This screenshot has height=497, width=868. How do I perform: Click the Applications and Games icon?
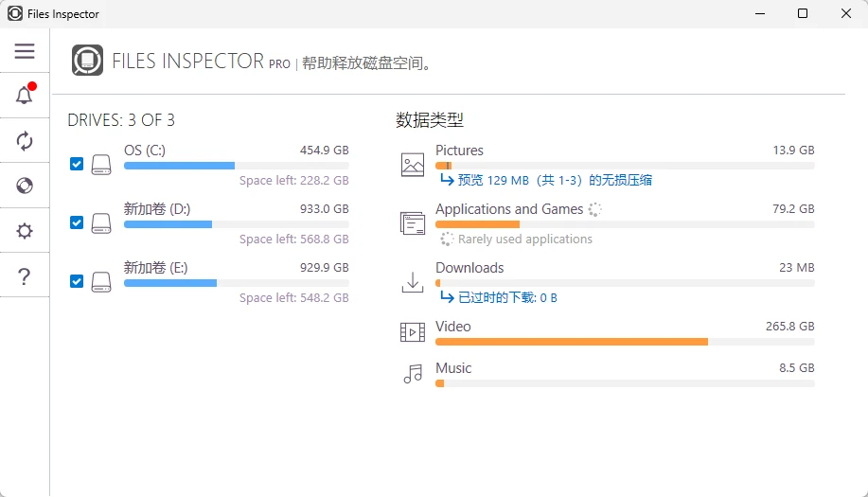[413, 223]
